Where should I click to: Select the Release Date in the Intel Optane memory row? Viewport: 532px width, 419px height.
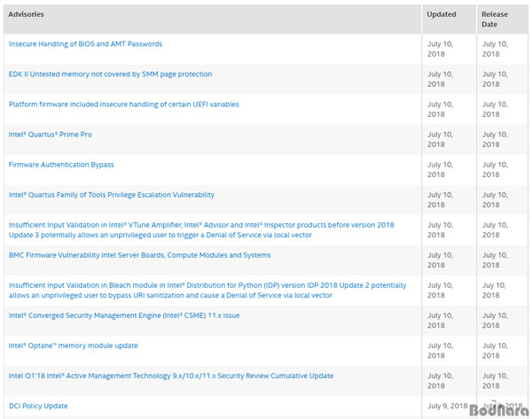pyautogui.click(x=496, y=351)
